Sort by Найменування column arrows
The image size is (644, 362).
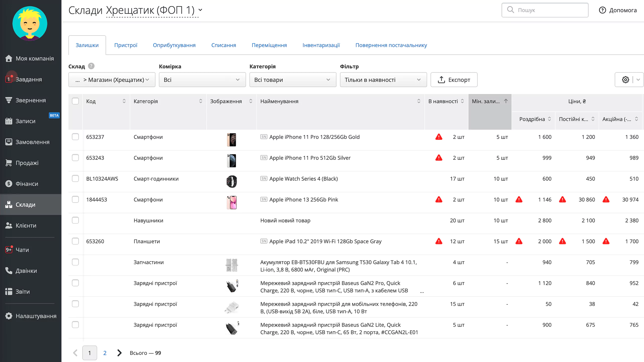[419, 101]
